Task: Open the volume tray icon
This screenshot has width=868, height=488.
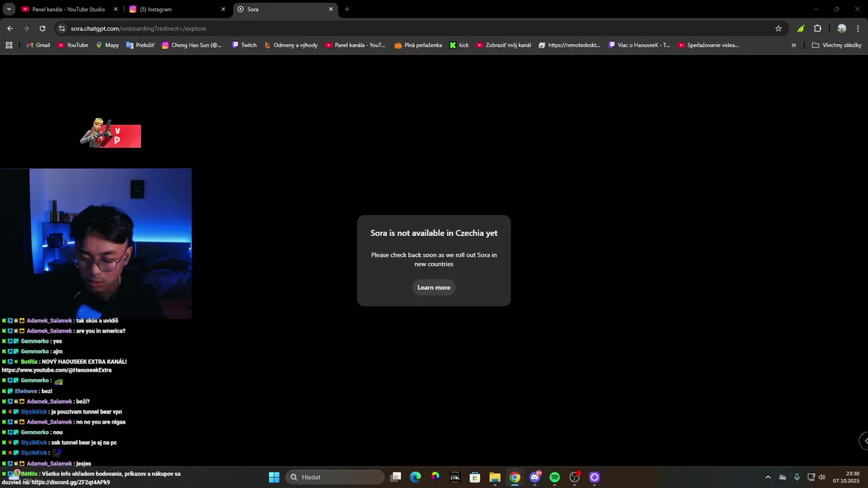Action: 822,477
